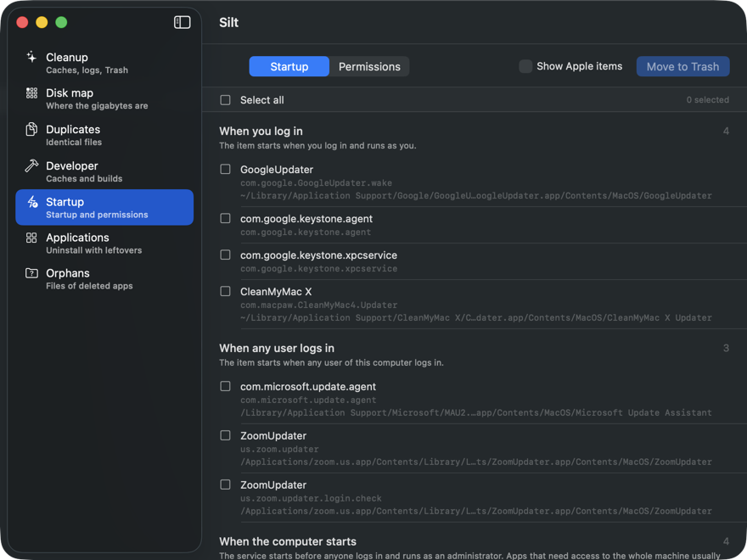Check ZoomUpdater us.zoom.updater checkbox
This screenshot has width=747, height=560.
coord(225,435)
